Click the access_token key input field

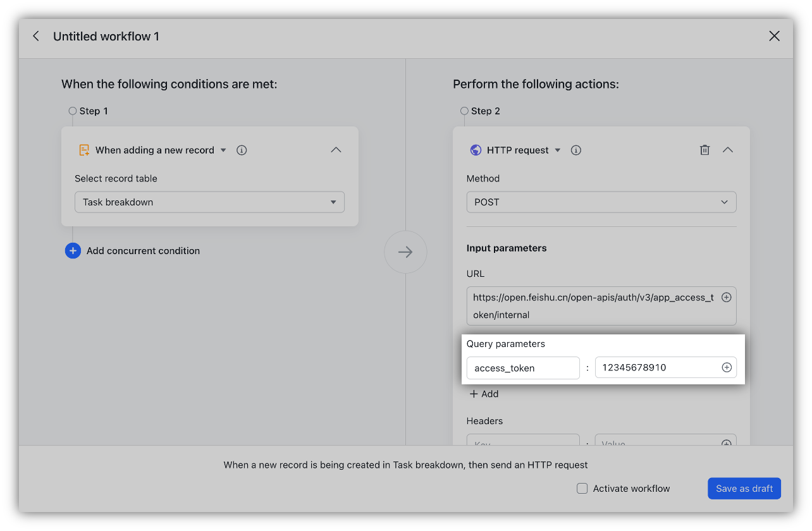(523, 367)
